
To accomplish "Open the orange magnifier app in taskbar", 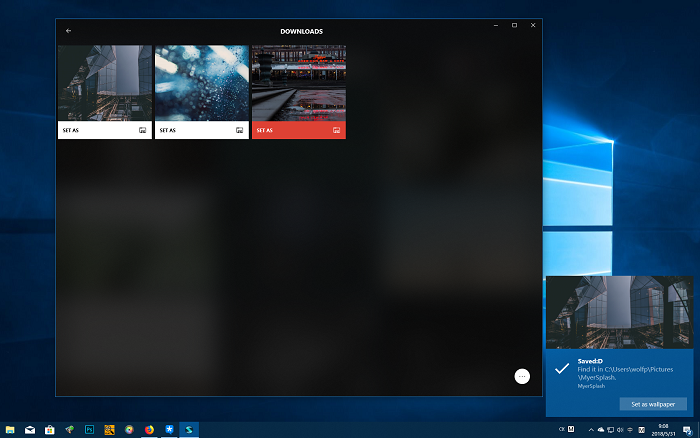I will click(x=109, y=430).
